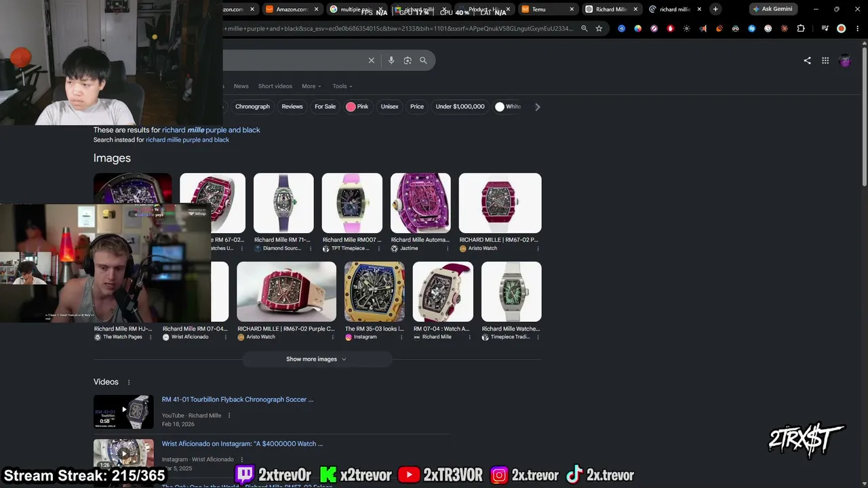
Task: Apply the Under $1,000,000 filter chip
Action: point(460,106)
